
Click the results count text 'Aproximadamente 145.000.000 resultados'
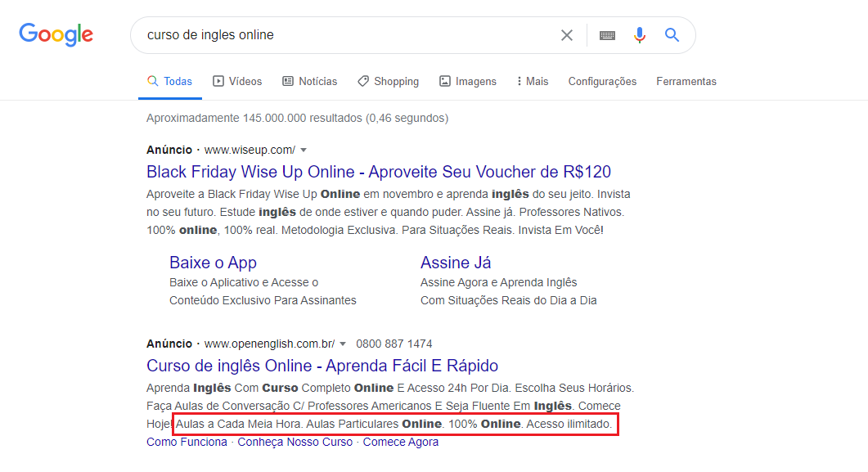254,118
